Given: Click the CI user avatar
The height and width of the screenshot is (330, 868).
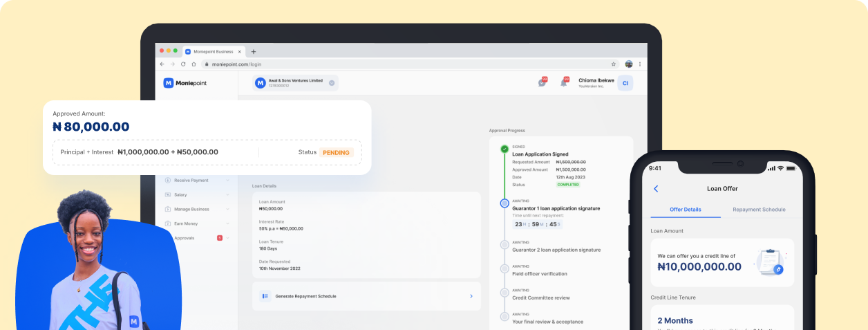Looking at the screenshot, I should (x=625, y=83).
